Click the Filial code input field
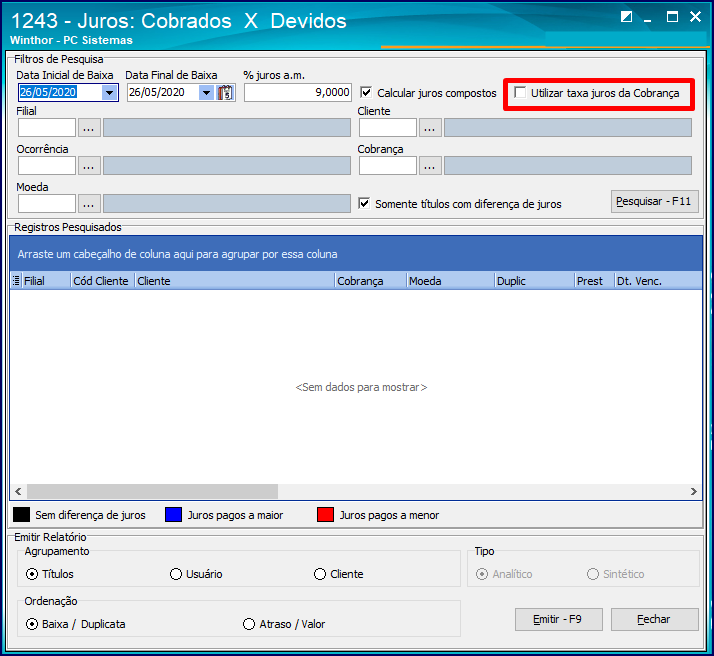The width and height of the screenshot is (714, 656). coord(47,128)
